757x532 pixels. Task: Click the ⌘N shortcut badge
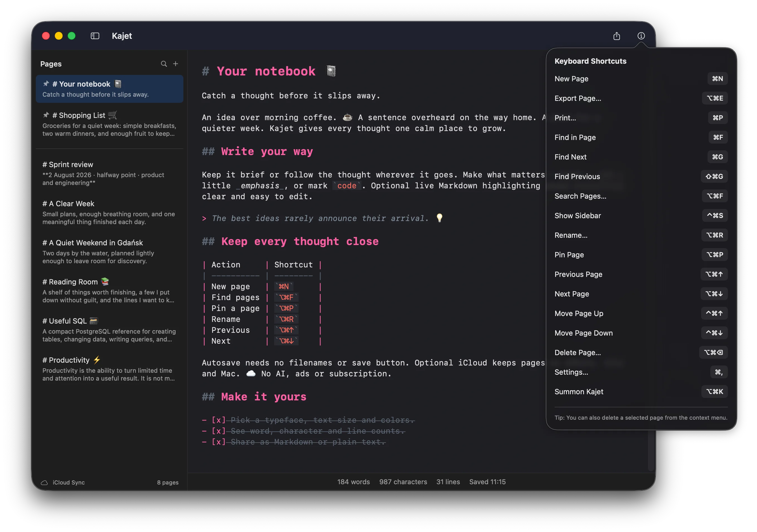(717, 79)
